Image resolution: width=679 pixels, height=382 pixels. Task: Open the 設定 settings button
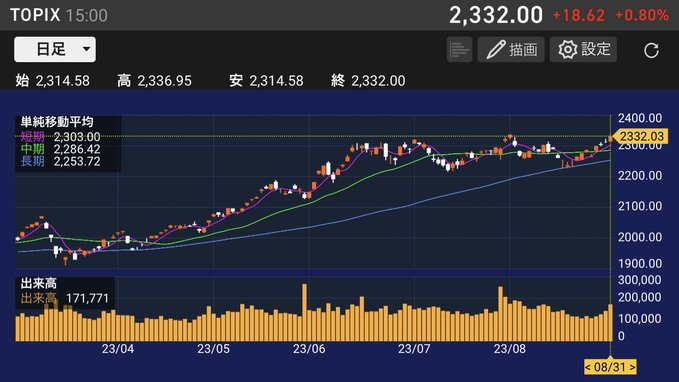[x=583, y=49]
